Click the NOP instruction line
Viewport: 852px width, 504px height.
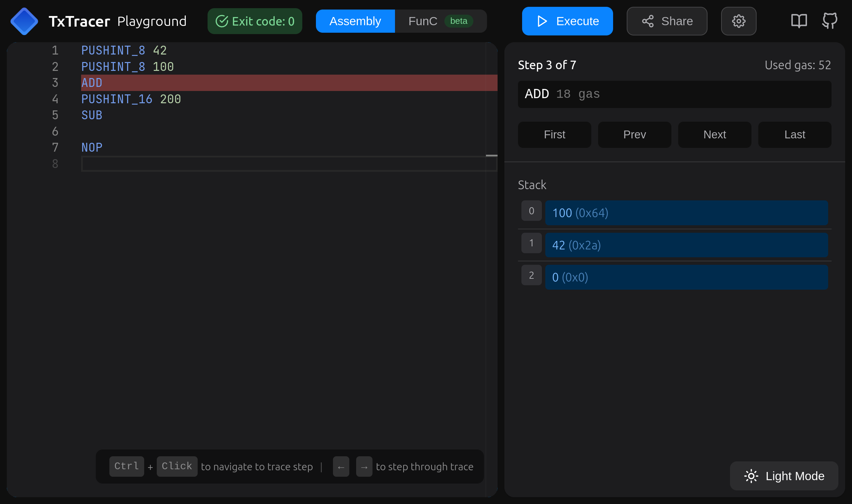tap(92, 148)
